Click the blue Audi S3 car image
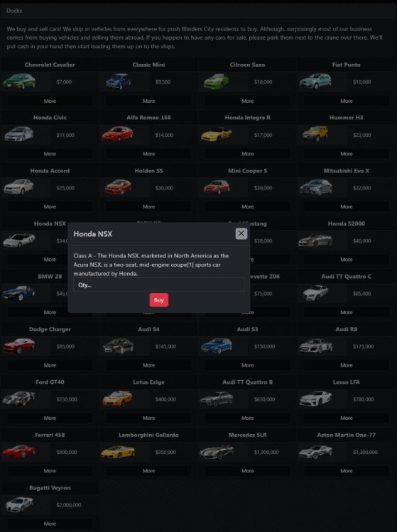This screenshot has height=532, width=397. (x=217, y=345)
